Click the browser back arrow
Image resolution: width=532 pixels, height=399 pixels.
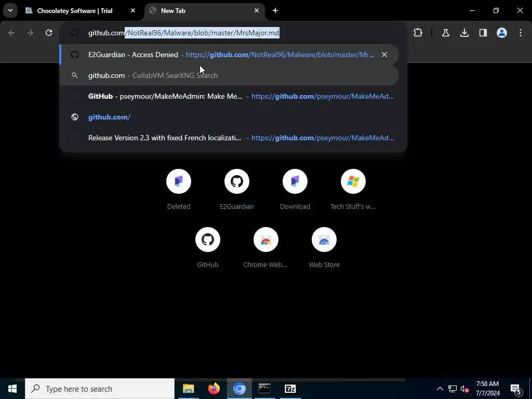(x=11, y=33)
